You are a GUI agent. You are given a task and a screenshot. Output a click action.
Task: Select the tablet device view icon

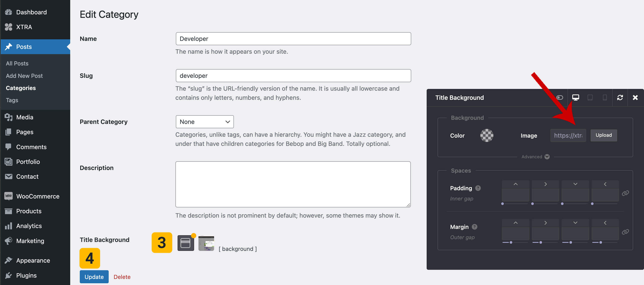(x=590, y=97)
